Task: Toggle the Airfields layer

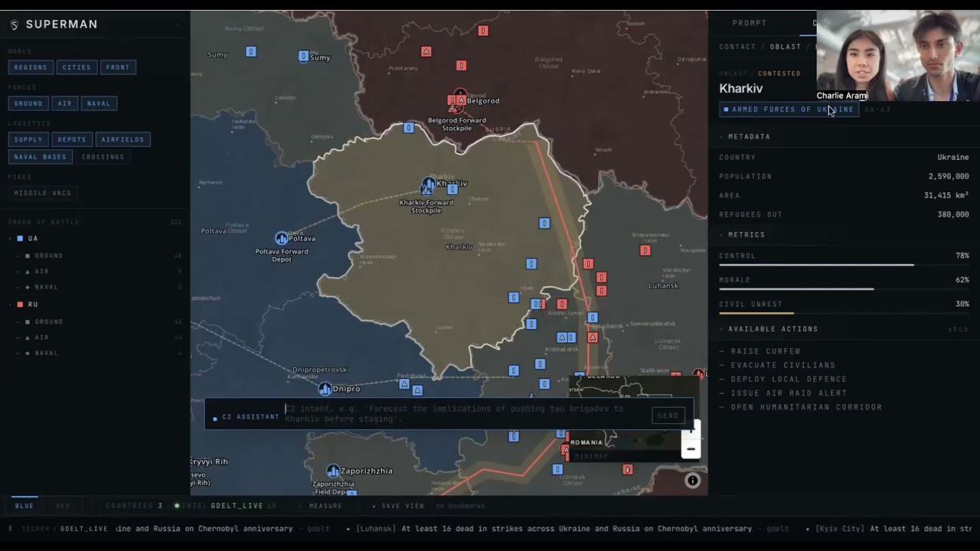Action: click(x=122, y=139)
